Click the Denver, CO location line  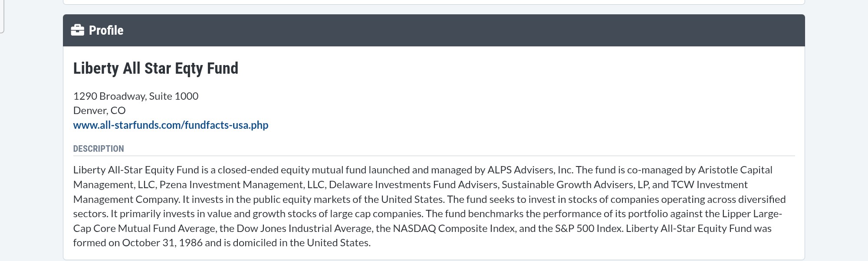click(x=99, y=110)
